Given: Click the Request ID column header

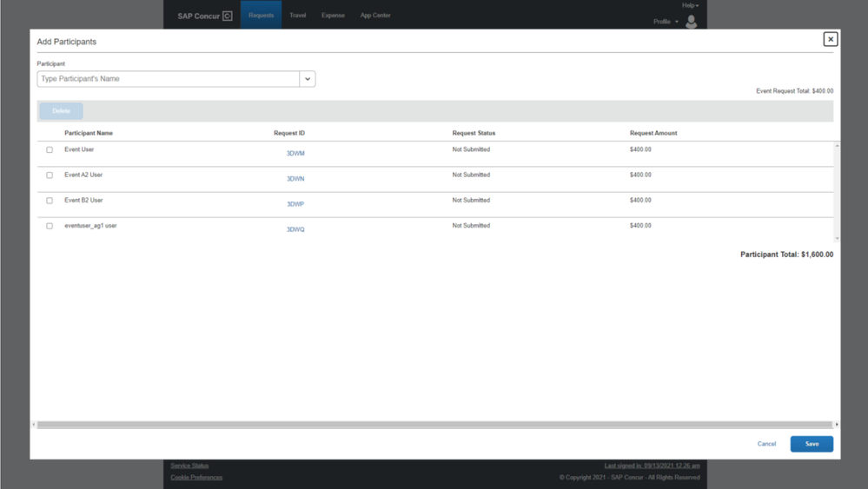Looking at the screenshot, I should pyautogui.click(x=289, y=133).
